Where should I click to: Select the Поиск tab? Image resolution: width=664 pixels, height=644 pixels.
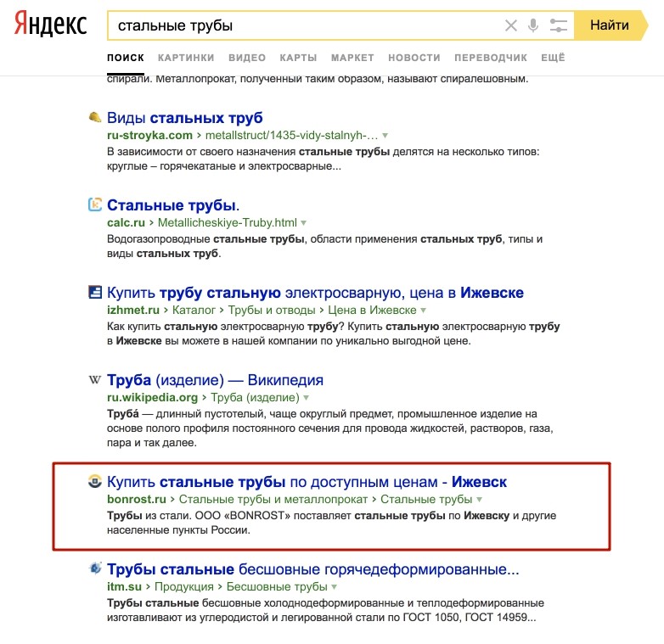[x=126, y=58]
